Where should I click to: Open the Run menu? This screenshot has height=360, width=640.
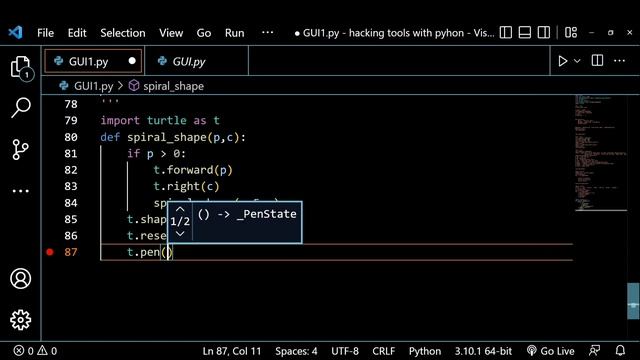click(235, 33)
